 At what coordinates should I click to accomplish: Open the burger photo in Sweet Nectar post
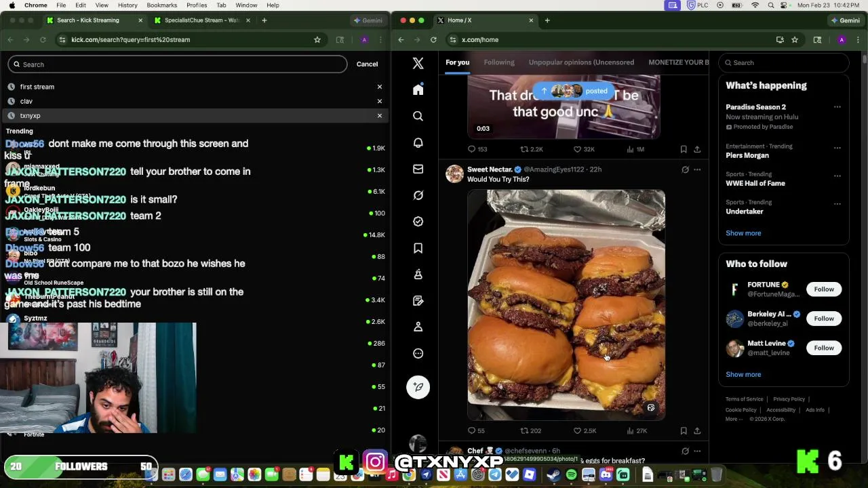[x=566, y=305]
